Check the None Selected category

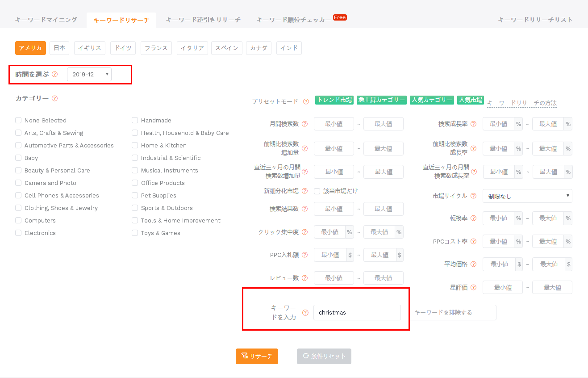18,120
